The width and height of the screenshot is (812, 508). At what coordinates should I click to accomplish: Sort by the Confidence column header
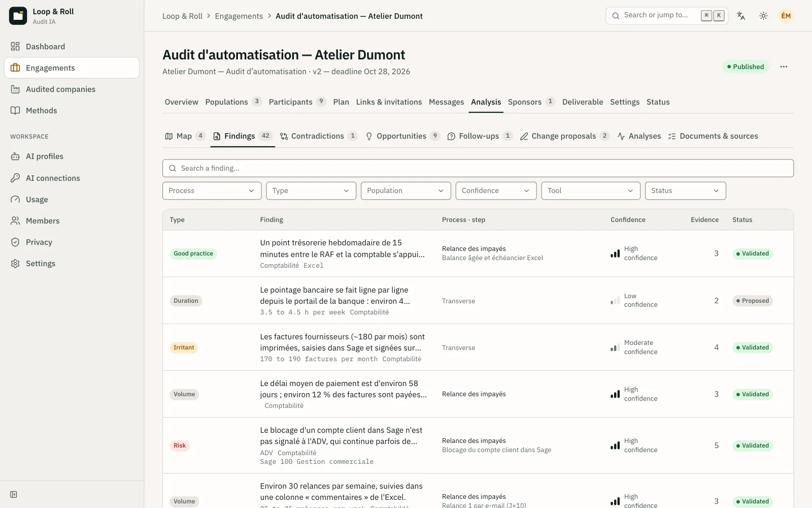click(628, 220)
